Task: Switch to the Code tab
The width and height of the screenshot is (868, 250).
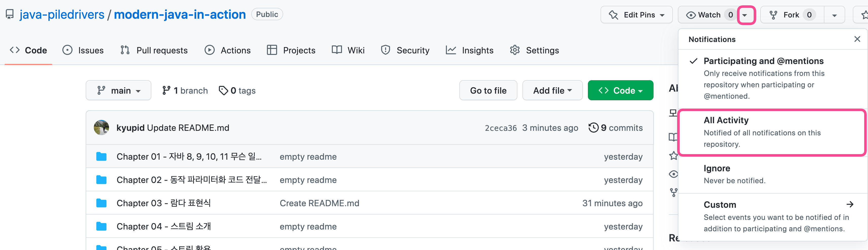Action: 28,50
